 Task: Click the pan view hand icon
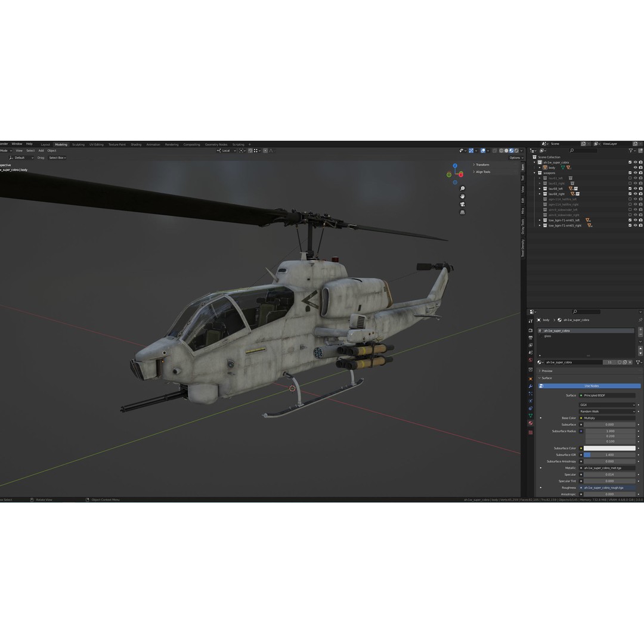462,196
